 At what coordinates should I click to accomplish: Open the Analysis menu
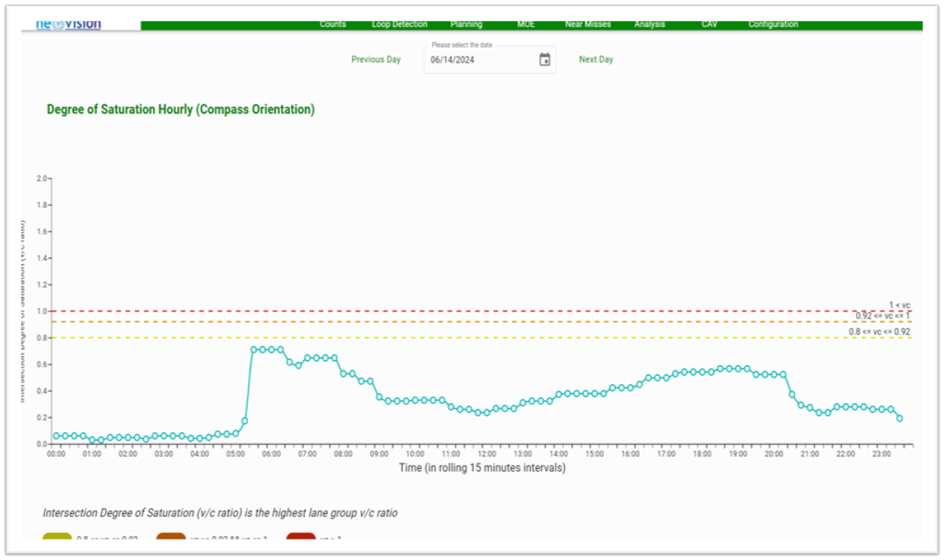pyautogui.click(x=649, y=24)
